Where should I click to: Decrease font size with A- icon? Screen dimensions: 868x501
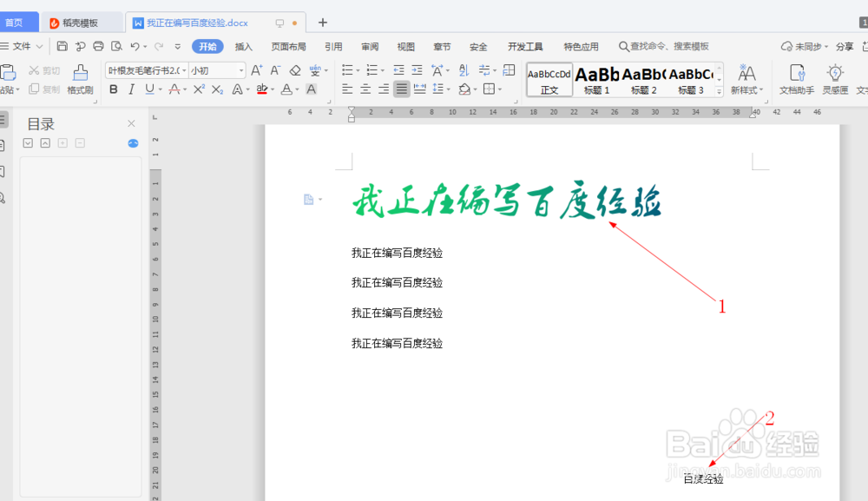[275, 70]
